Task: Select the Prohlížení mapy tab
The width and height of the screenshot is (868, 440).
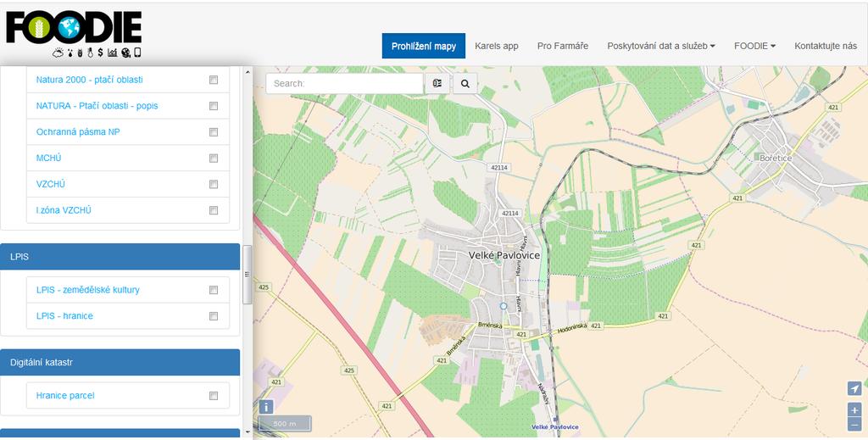Action: click(424, 46)
